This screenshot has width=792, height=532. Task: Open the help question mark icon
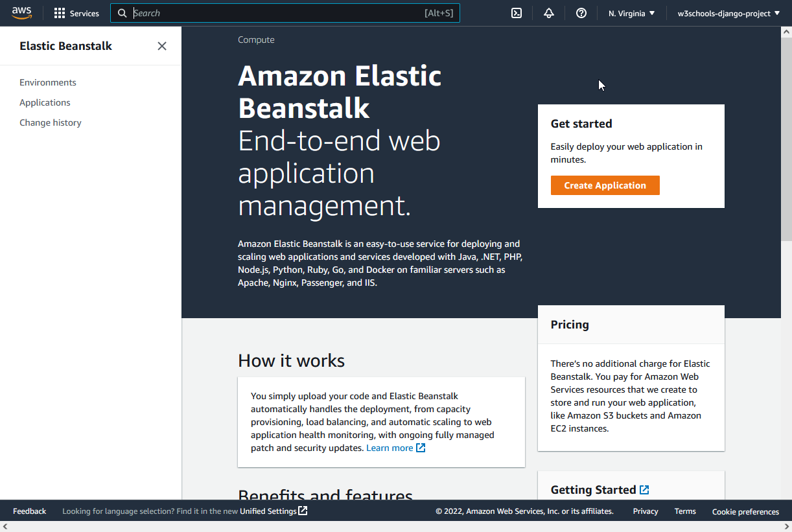581,13
